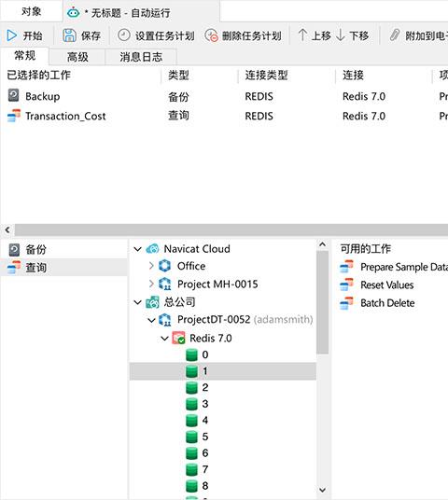Click the 下移 button text
Viewport: 448px width, 500px height.
pos(359,35)
